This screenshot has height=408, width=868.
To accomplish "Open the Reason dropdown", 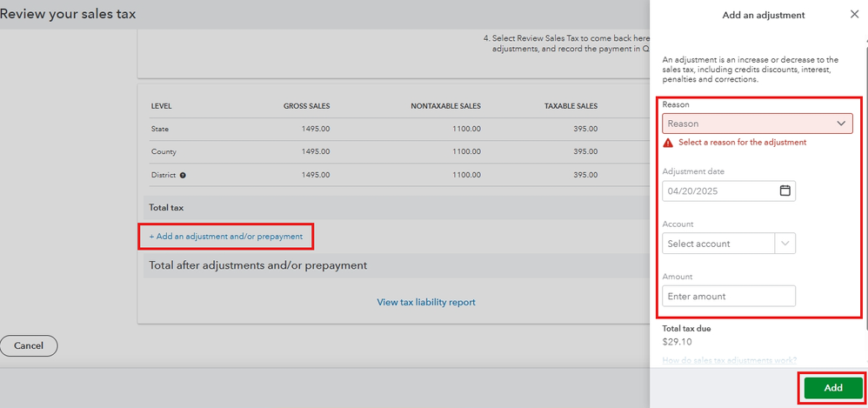I will click(757, 124).
